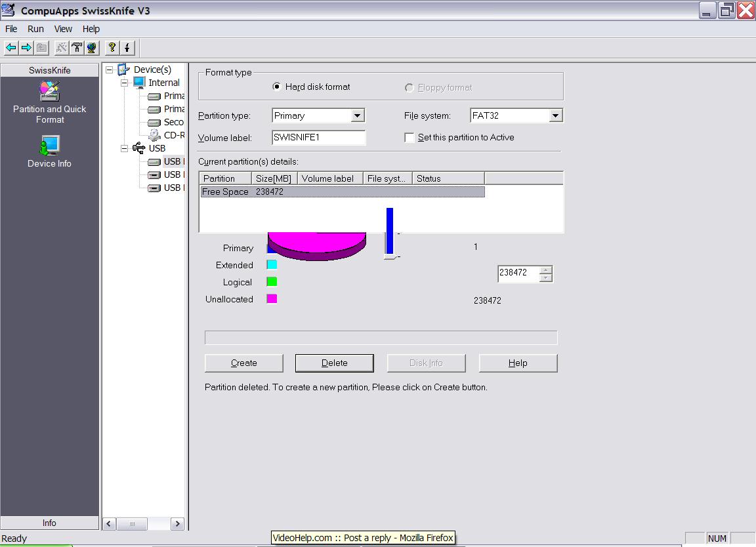
Task: Open Partition and Quick Format tool
Action: (49, 102)
